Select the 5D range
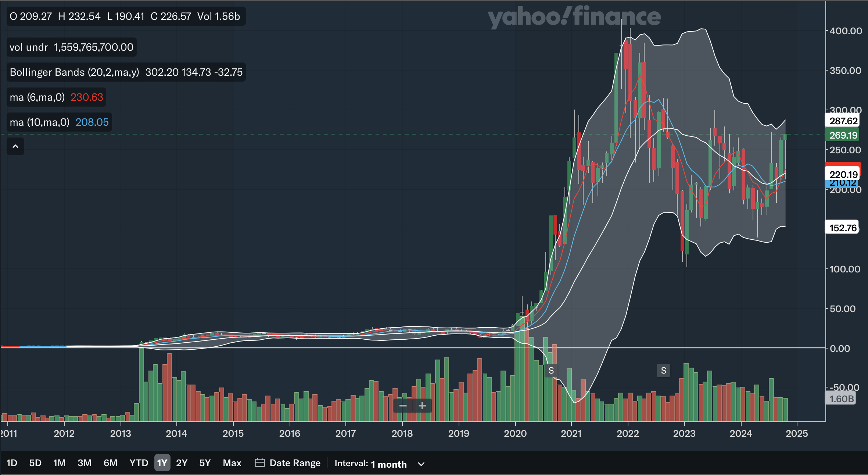The height and width of the screenshot is (475, 868). (35, 463)
